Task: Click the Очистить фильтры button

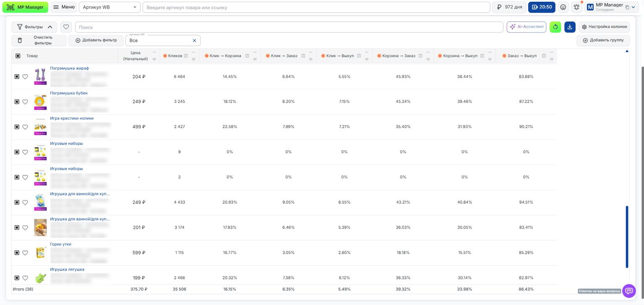Action: point(39,40)
